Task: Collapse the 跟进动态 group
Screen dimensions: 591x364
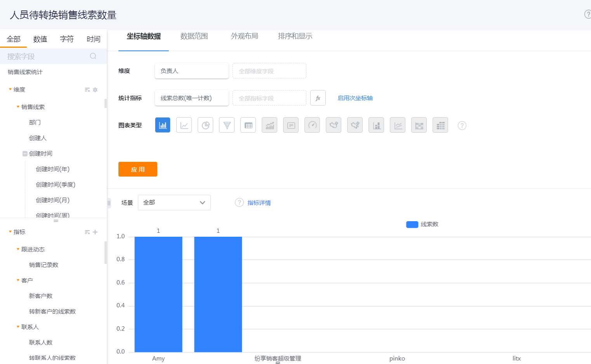Action: pos(18,249)
